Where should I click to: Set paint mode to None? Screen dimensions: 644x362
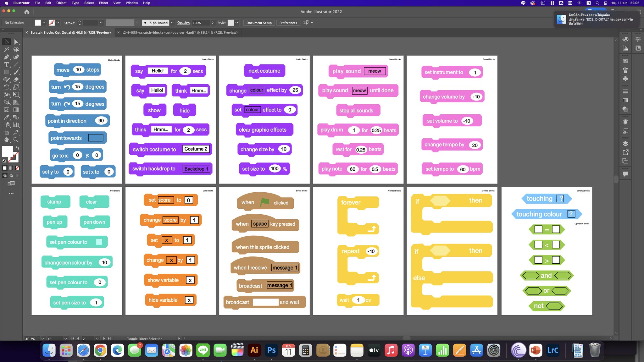pyautogui.click(x=17, y=168)
